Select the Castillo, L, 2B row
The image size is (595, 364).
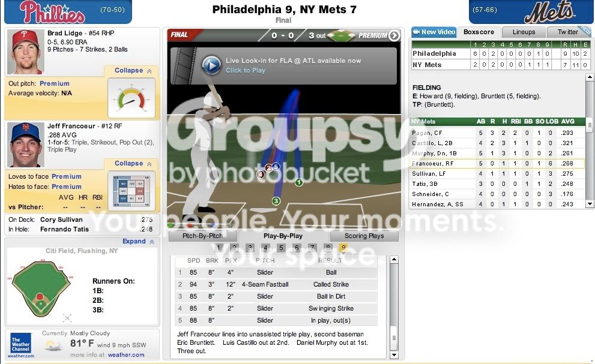[x=498, y=143]
